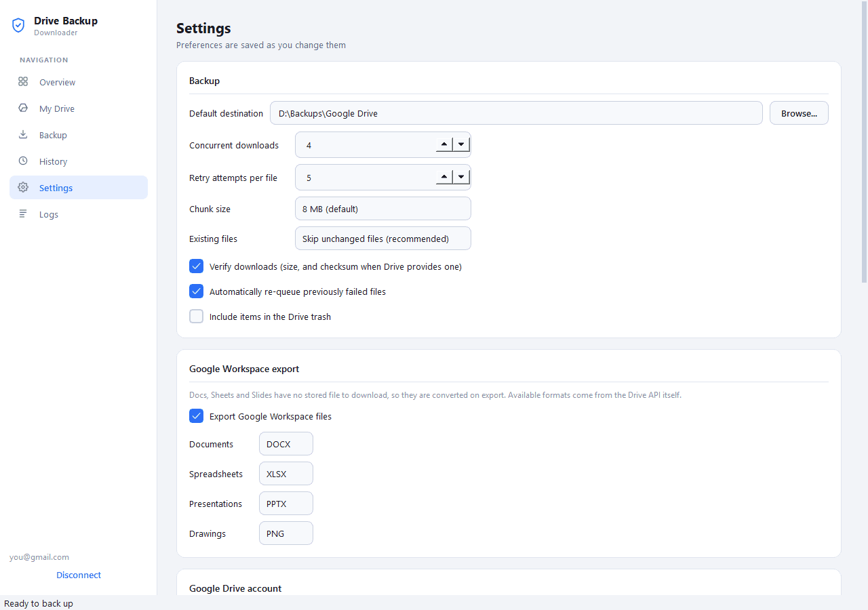The image size is (868, 610).
Task: Click the Drive Backup shield logo icon
Action: [x=18, y=26]
